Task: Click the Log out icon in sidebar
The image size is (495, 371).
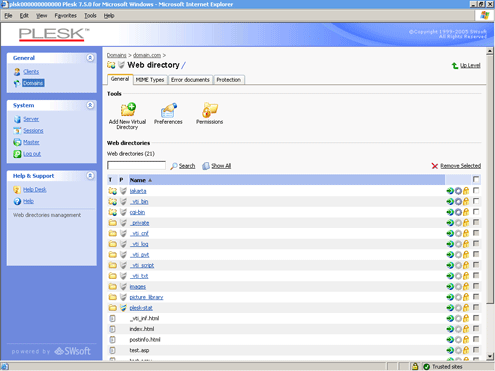Action: 17,154
